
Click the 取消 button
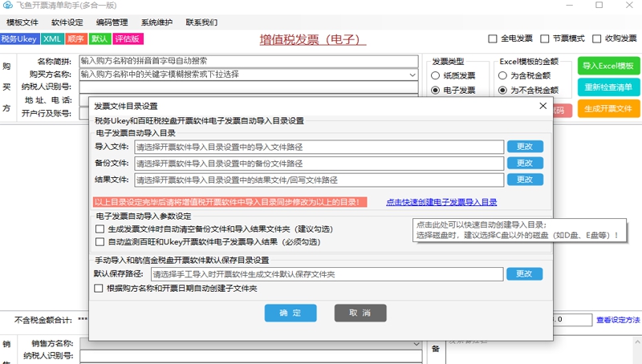[x=360, y=313]
